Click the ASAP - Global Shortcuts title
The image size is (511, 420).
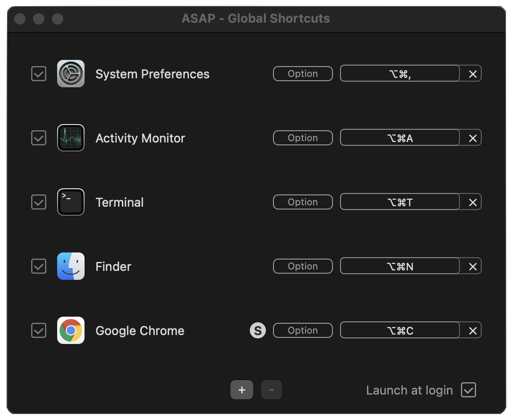pyautogui.click(x=255, y=18)
